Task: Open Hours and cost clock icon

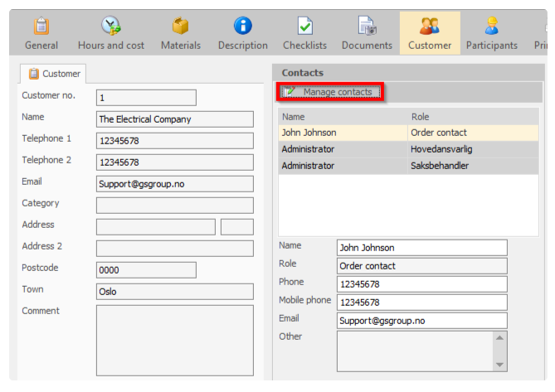Action: click(x=111, y=26)
